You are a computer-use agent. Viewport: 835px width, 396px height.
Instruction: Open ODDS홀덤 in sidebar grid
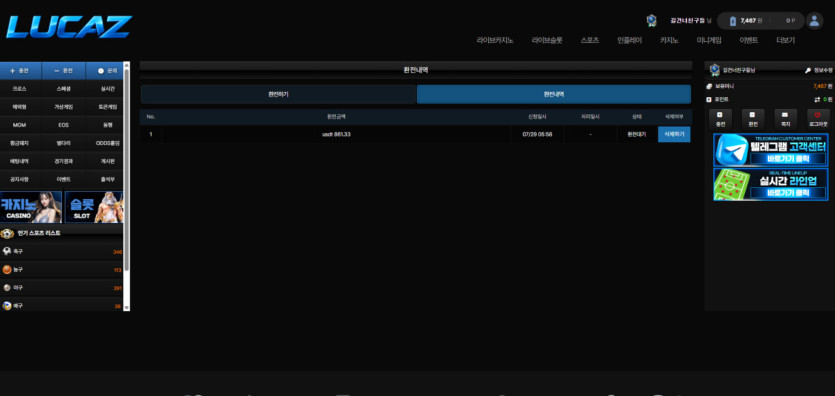[x=107, y=143]
